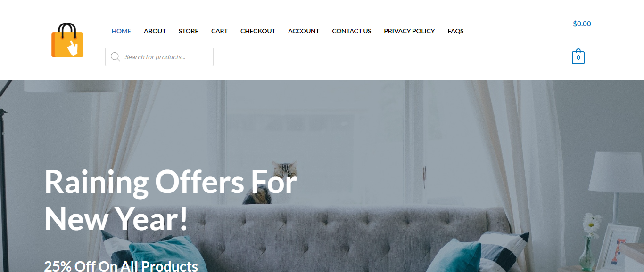Click the $0.00 cart total
644x272 pixels.
point(582,24)
